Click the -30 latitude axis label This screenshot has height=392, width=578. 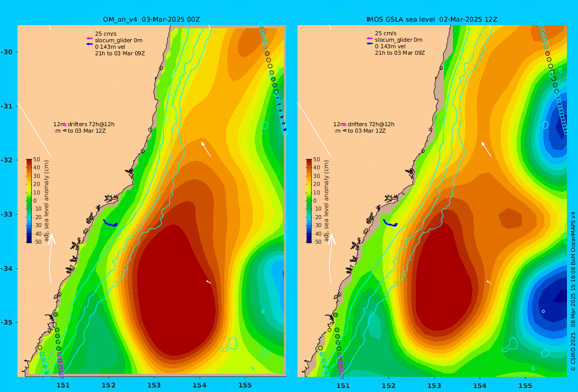pyautogui.click(x=6, y=52)
